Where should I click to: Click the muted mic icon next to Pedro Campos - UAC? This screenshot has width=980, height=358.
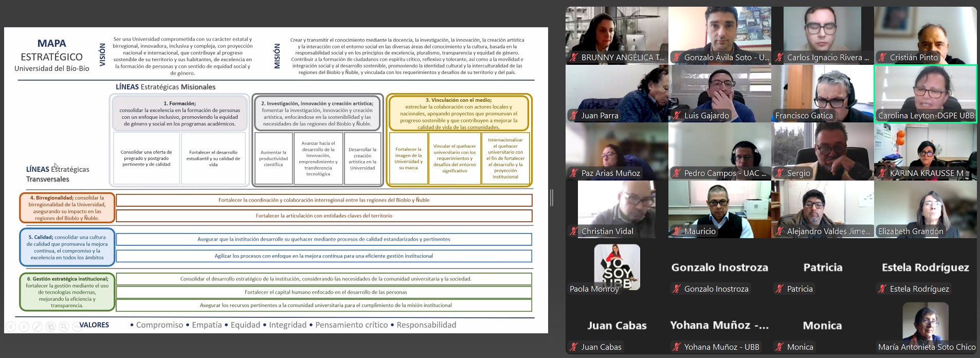tap(677, 173)
